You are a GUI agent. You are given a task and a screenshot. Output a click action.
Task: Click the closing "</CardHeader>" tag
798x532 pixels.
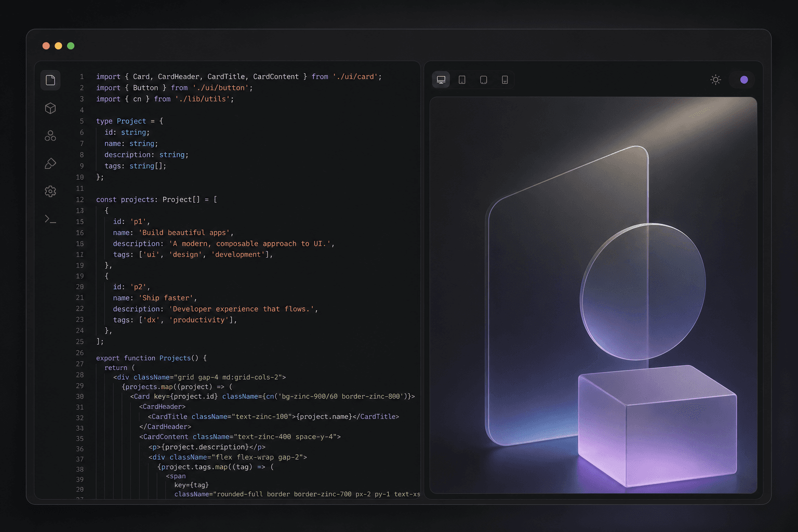point(165,427)
